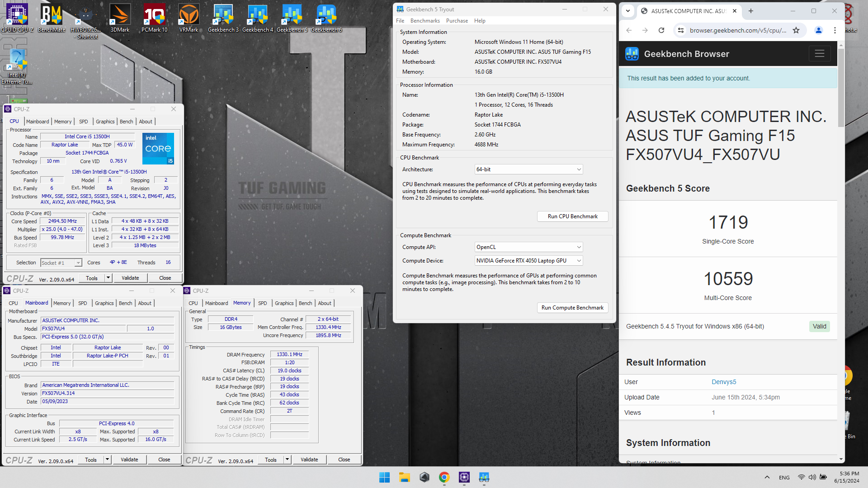
Task: Click the Geekbench Browser page scrollbar
Action: (x=841, y=88)
